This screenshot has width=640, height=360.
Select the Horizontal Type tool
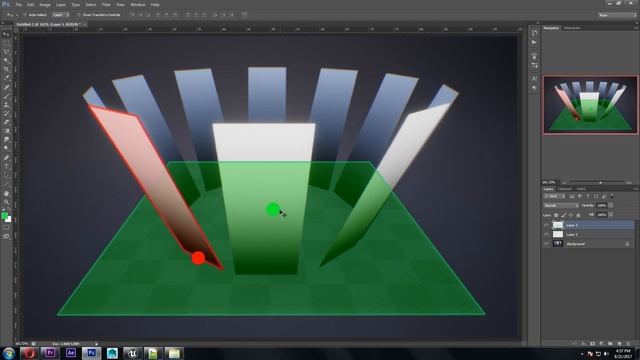tap(6, 167)
